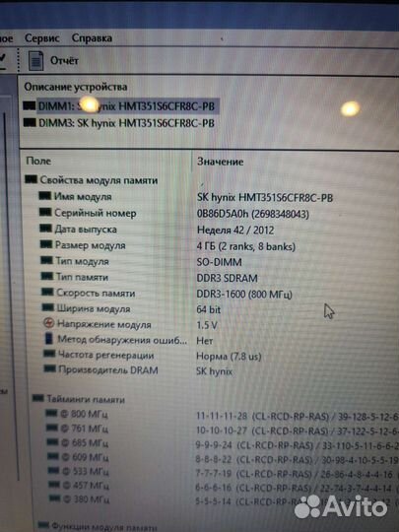Click icon beside Метод обнаружения ошибок

(49, 338)
